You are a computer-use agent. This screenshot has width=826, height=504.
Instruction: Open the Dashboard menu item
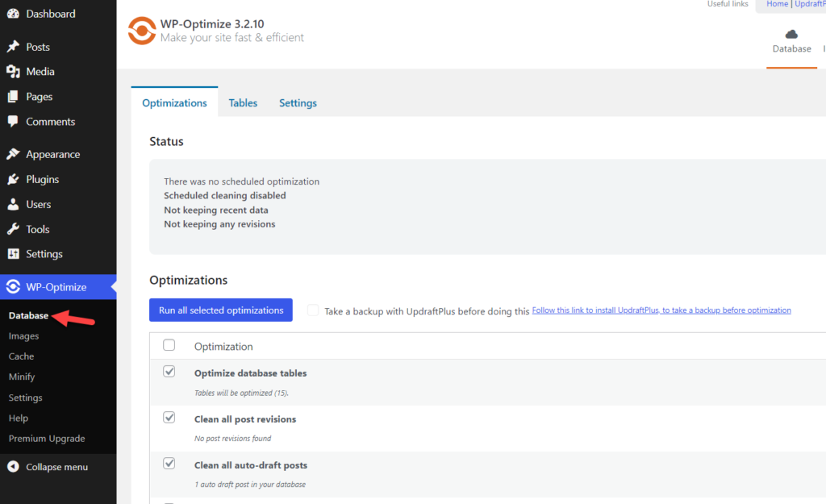point(51,14)
